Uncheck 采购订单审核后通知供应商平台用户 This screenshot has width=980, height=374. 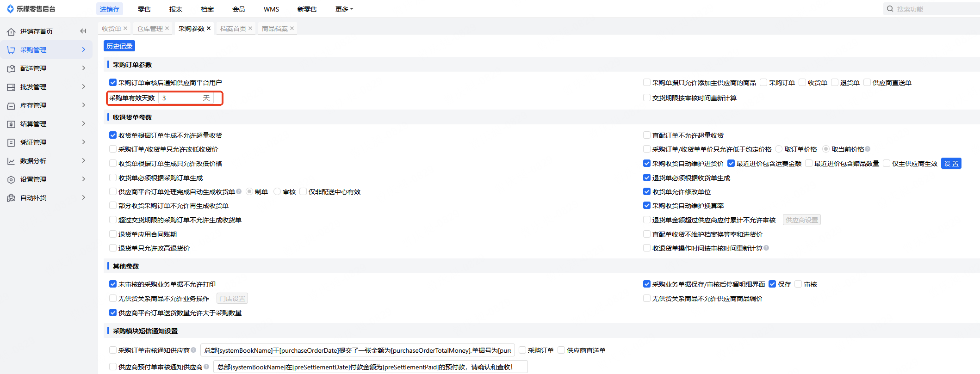[113, 82]
